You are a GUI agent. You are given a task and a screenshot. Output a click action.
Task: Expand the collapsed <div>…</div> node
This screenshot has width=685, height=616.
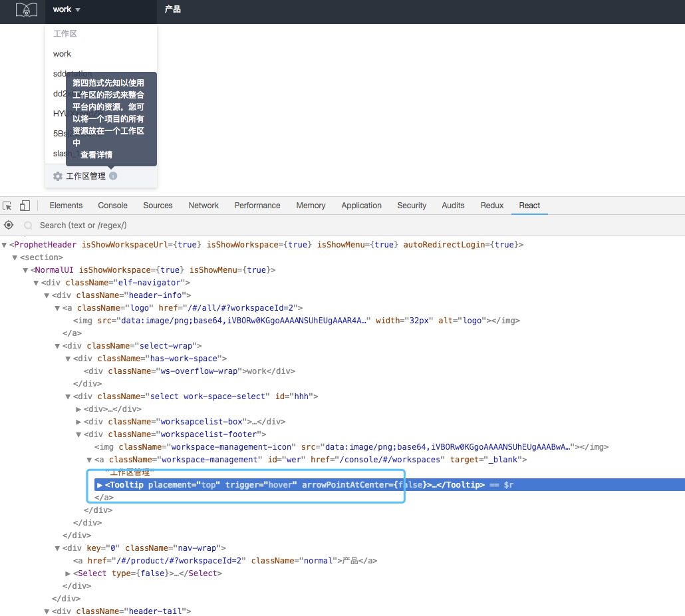[x=78, y=409]
